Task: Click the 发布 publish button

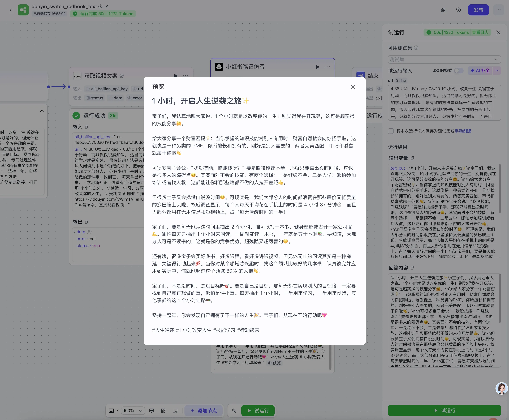Action: coord(478,10)
